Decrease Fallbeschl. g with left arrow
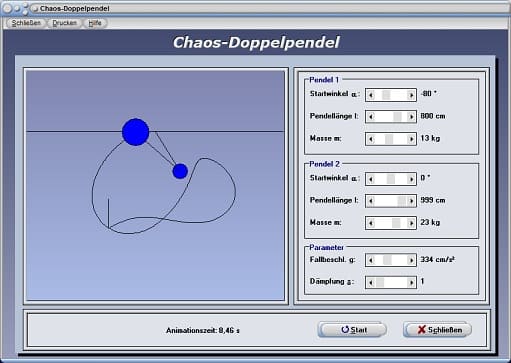 pos(371,260)
